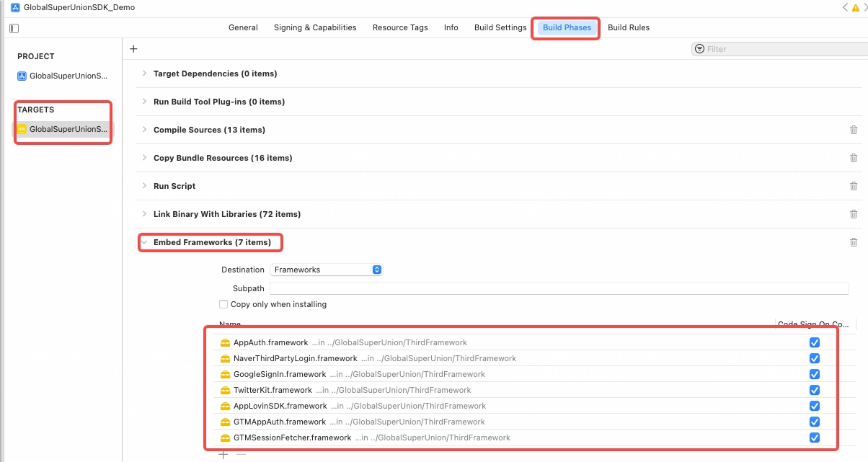868x462 pixels.
Task: Uncheck Code Sign On Copy for NaverThirdPartyLogin.framework
Action: coord(815,358)
